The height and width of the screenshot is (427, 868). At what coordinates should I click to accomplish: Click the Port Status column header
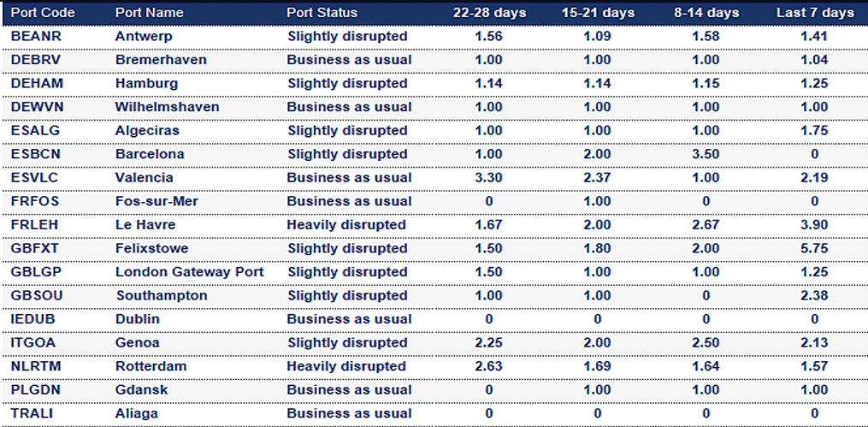[x=322, y=13]
